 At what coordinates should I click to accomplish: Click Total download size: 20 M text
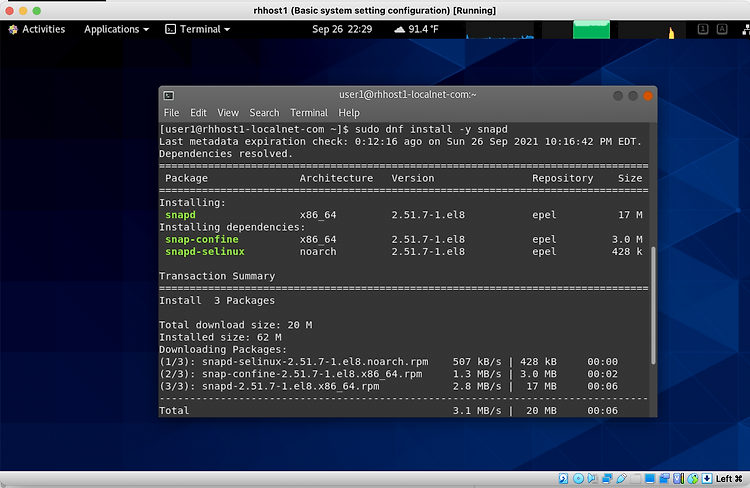pyautogui.click(x=235, y=325)
